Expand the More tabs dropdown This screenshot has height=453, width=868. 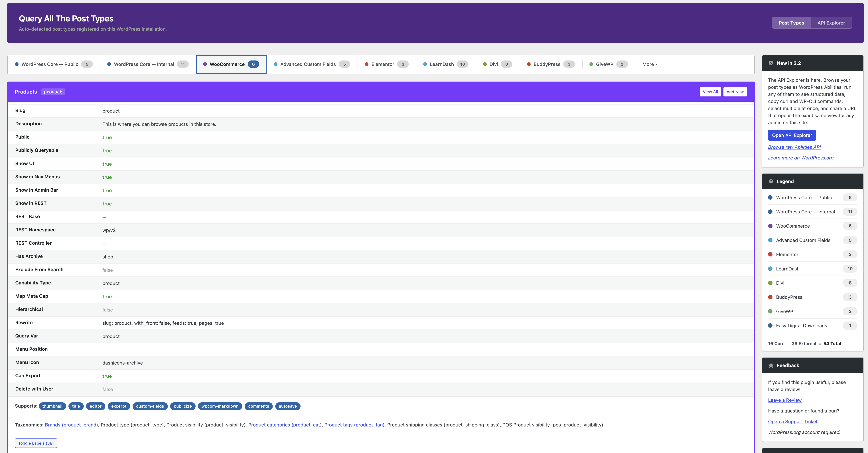click(x=649, y=64)
